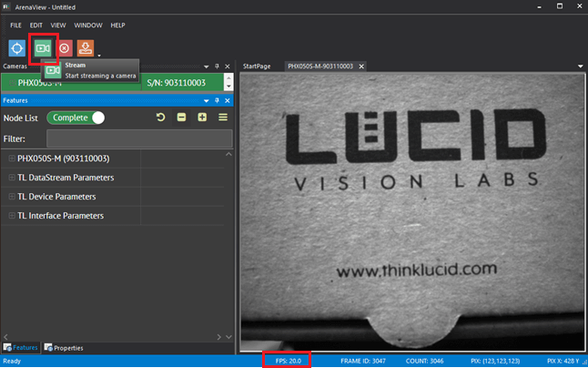Click the orange save image icon
Screen dimensions: 588x368
pos(85,48)
